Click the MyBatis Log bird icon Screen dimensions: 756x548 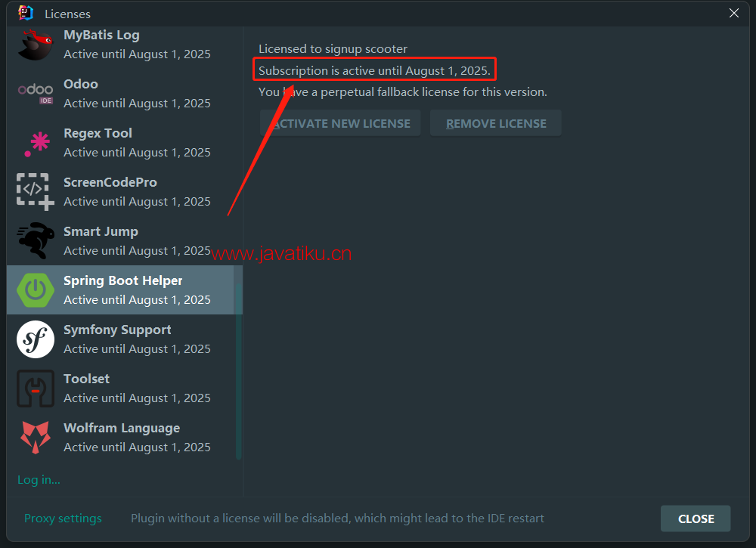point(36,45)
